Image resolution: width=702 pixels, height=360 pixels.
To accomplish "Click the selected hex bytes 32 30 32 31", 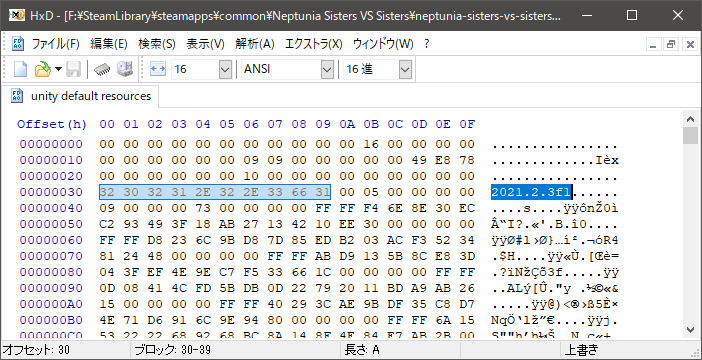I will tap(143, 192).
